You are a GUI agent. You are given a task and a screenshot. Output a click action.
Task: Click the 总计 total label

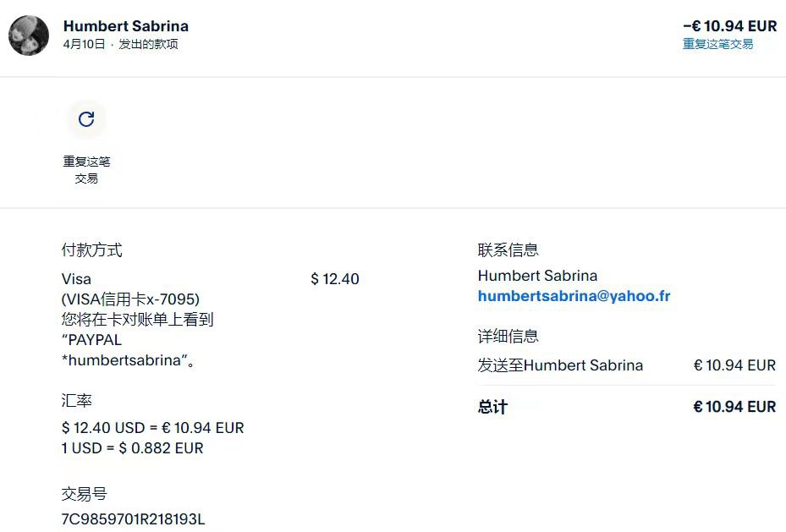pyautogui.click(x=492, y=407)
